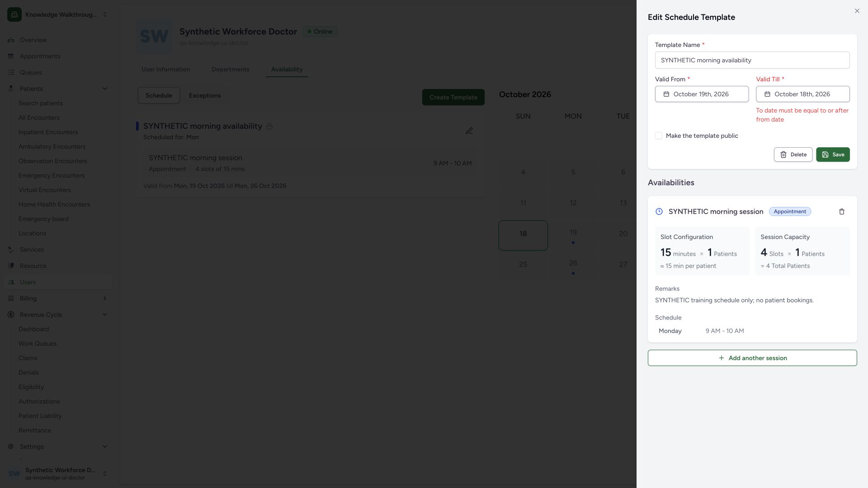Click the trash icon for SYNTHETIC morning session

click(x=841, y=211)
